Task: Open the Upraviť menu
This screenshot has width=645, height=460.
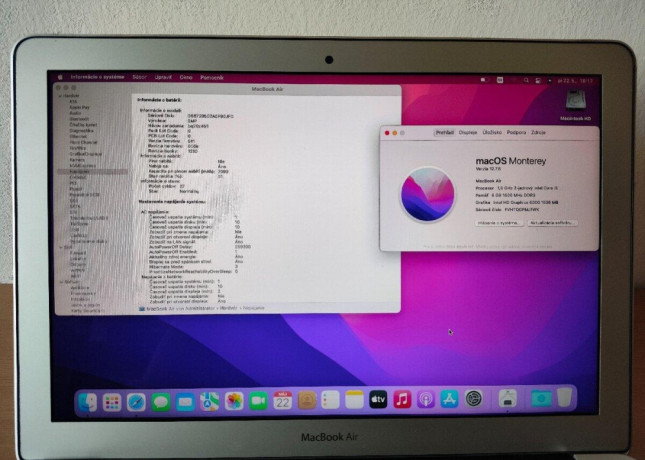Action: [x=163, y=77]
